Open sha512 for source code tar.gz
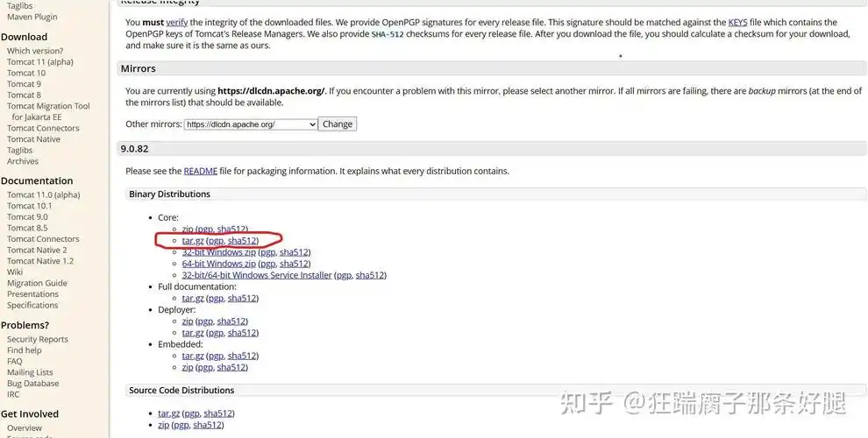Viewport: 868px width, 438px height. 218,413
